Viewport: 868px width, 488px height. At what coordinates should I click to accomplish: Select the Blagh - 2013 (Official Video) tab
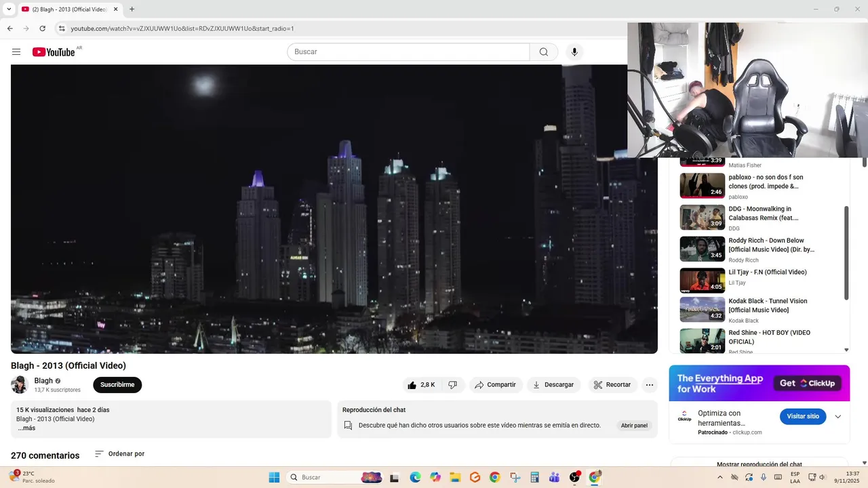70,9
